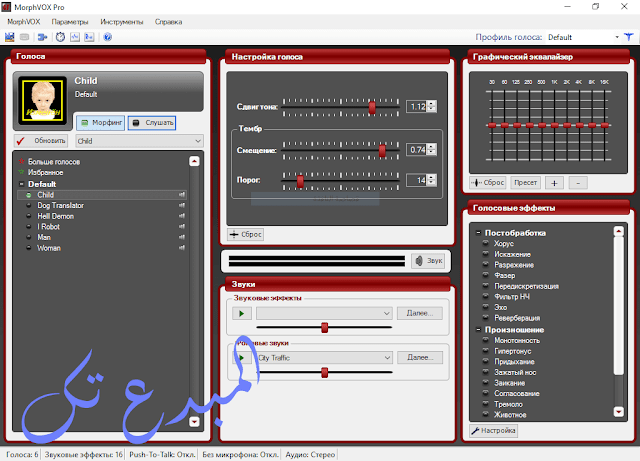The image size is (640, 461).
Task: Collapse the Постобработка effects group
Action: click(478, 232)
